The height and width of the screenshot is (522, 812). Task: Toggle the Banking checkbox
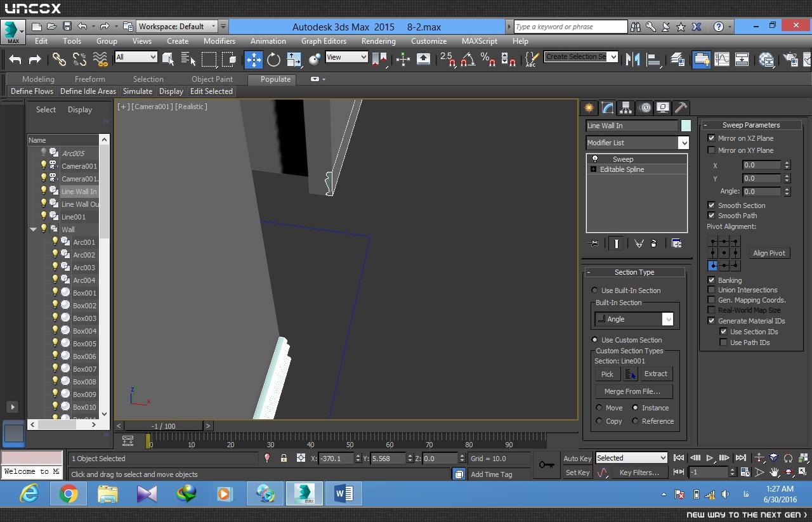click(711, 280)
